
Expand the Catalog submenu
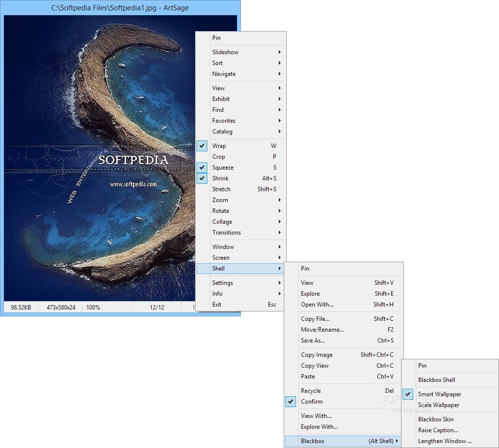point(240,132)
